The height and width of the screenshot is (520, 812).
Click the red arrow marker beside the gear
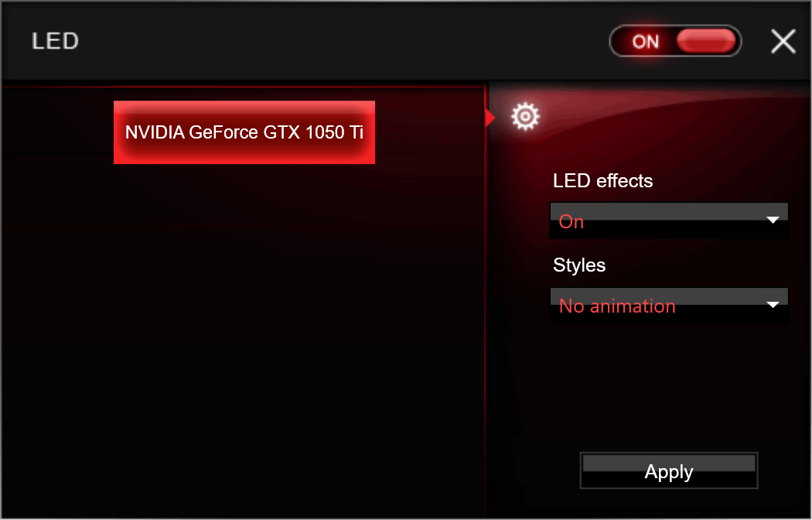click(490, 118)
